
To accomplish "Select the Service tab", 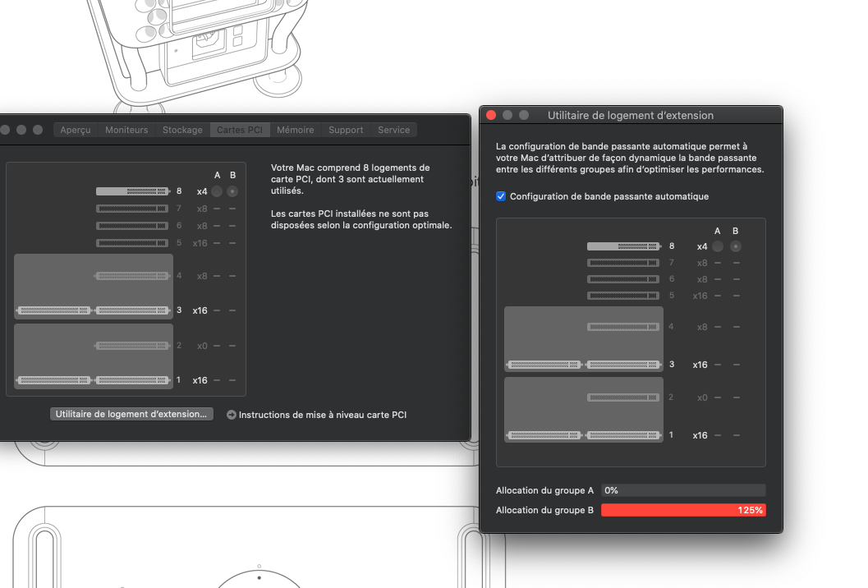I will coord(393,130).
